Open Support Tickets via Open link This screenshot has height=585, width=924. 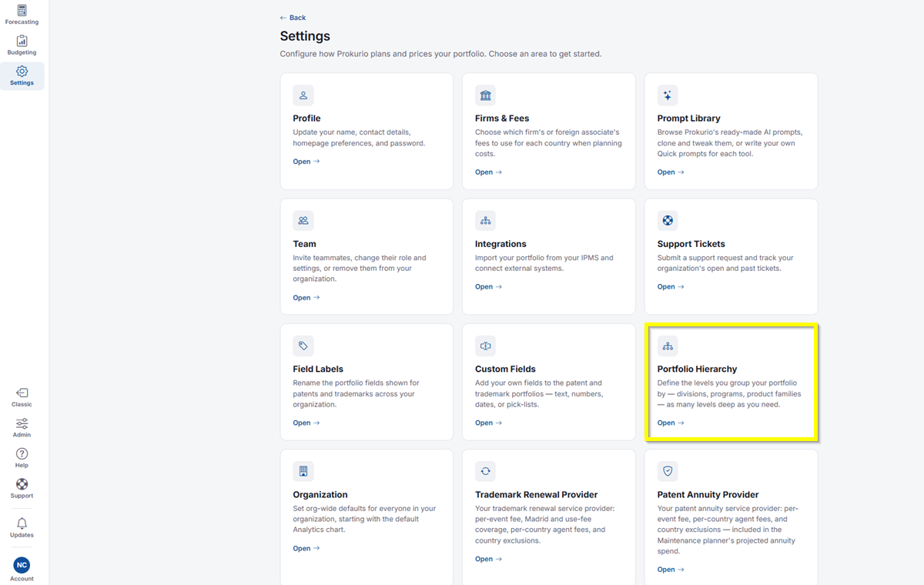[671, 287]
